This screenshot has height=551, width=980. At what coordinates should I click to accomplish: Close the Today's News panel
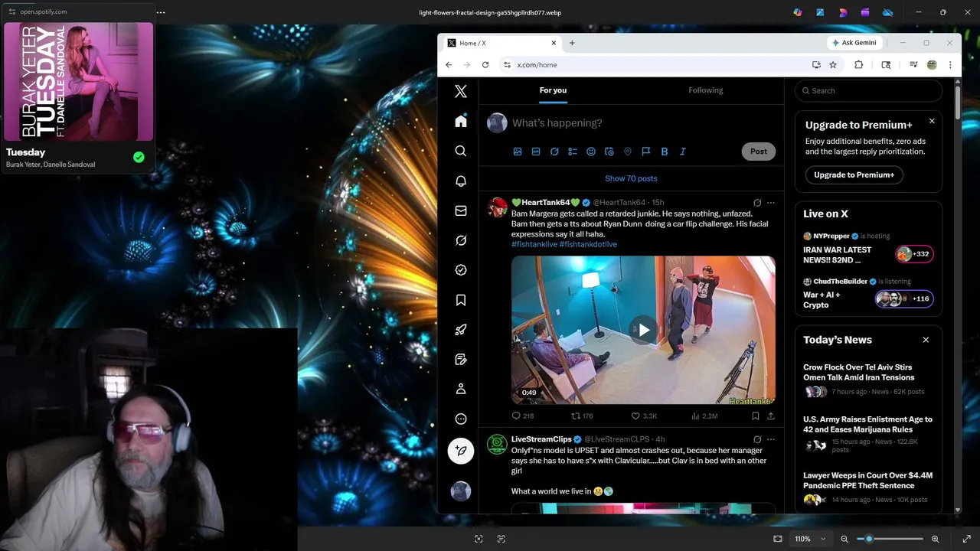click(926, 340)
